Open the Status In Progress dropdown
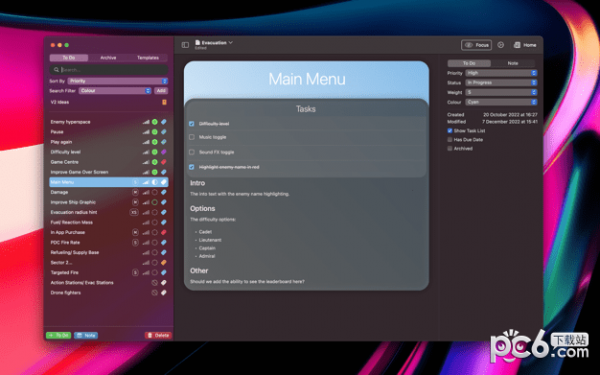 [x=501, y=83]
